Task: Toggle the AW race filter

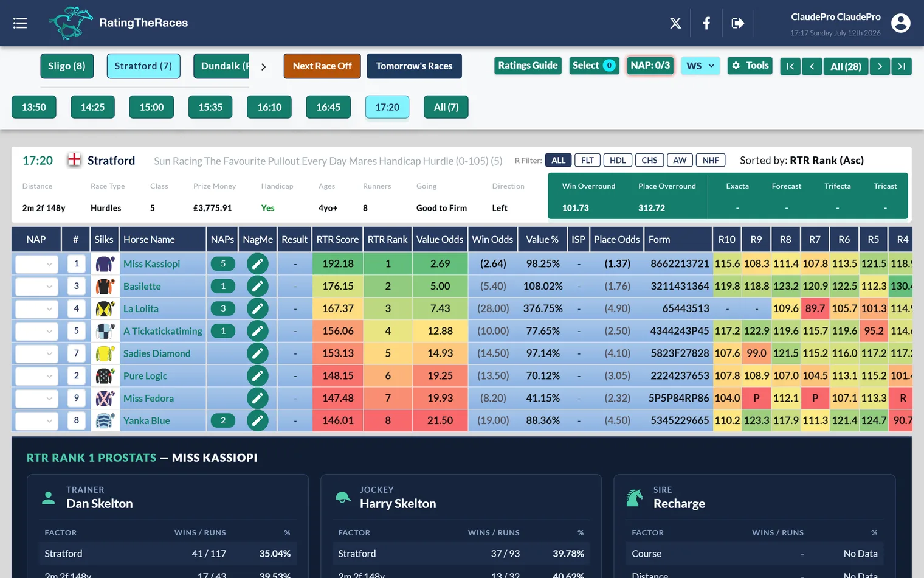Action: [x=680, y=160]
